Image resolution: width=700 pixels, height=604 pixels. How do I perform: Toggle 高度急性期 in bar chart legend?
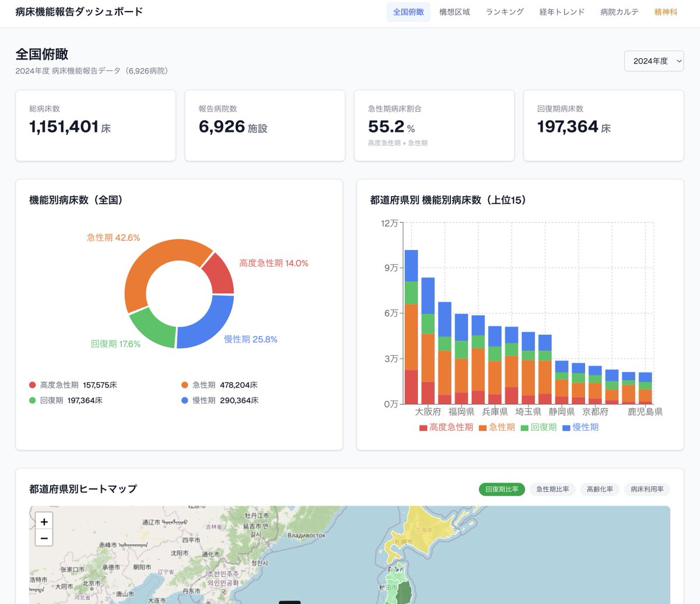pos(446,427)
